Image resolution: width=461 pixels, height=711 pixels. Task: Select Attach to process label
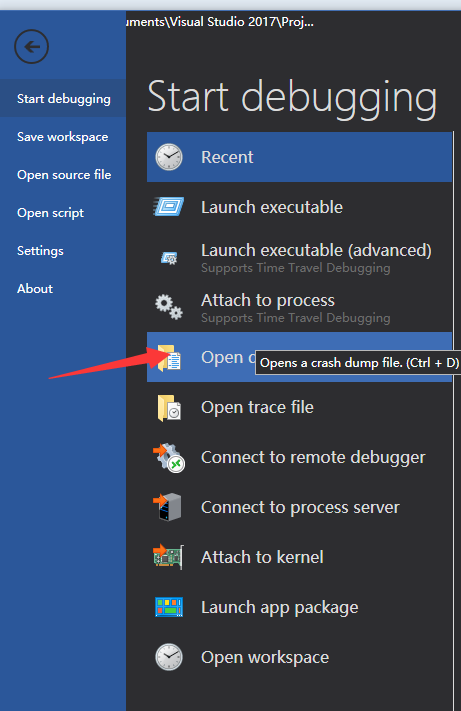click(268, 300)
